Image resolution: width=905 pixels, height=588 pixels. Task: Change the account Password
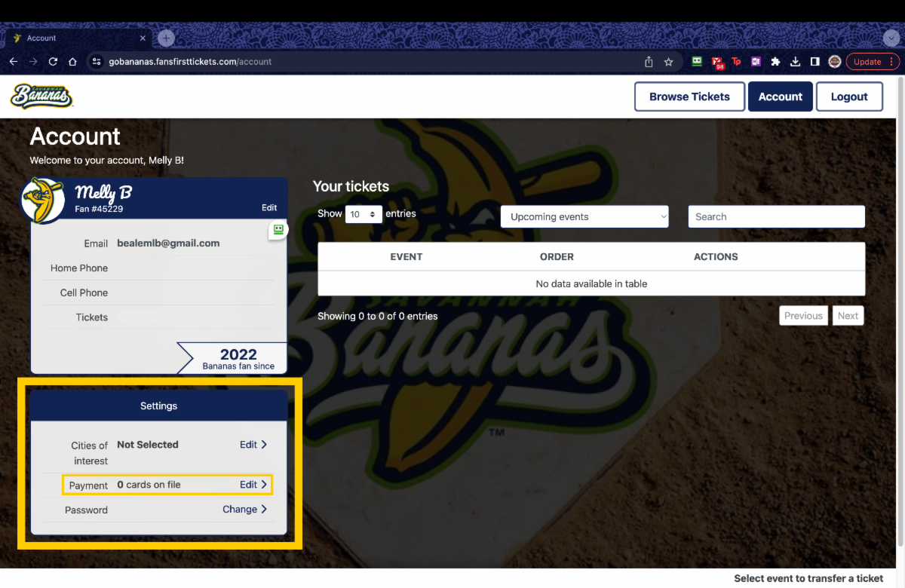click(x=245, y=510)
